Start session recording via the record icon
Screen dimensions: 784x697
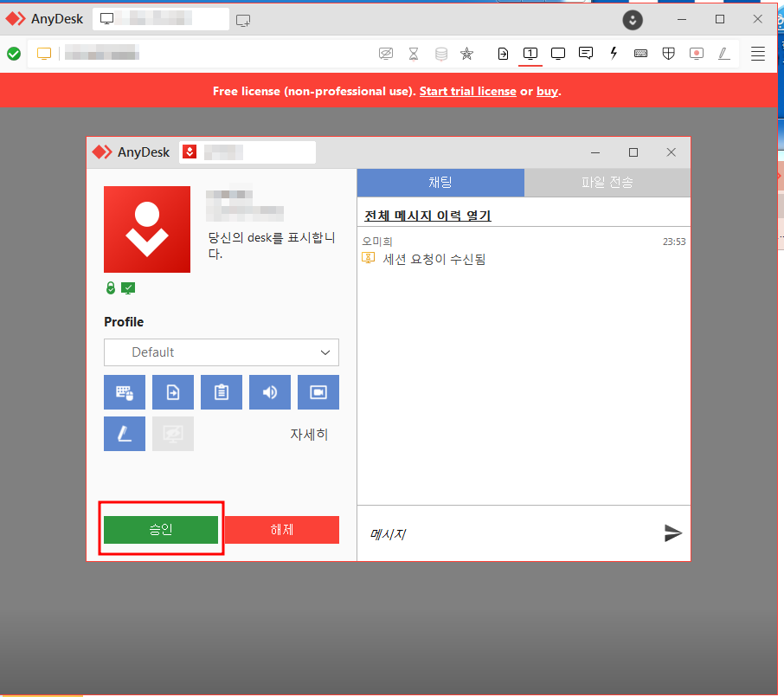696,53
